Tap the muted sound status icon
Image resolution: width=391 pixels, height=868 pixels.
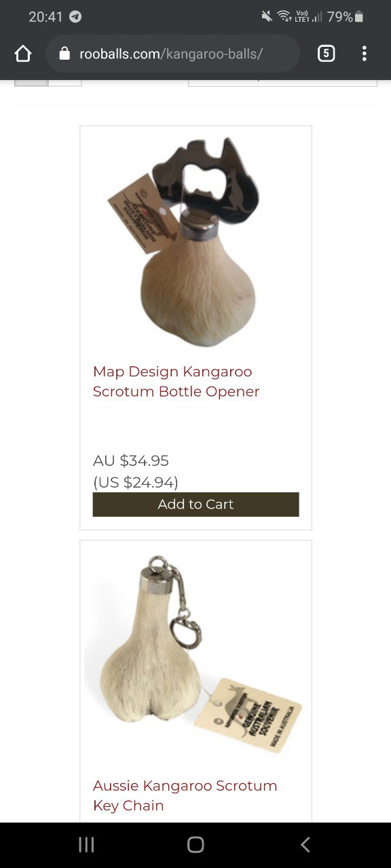[267, 17]
